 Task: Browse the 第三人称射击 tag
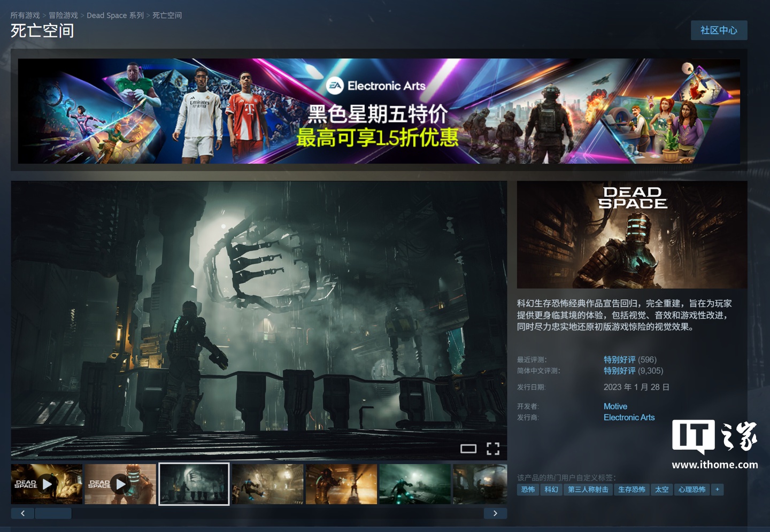point(588,489)
